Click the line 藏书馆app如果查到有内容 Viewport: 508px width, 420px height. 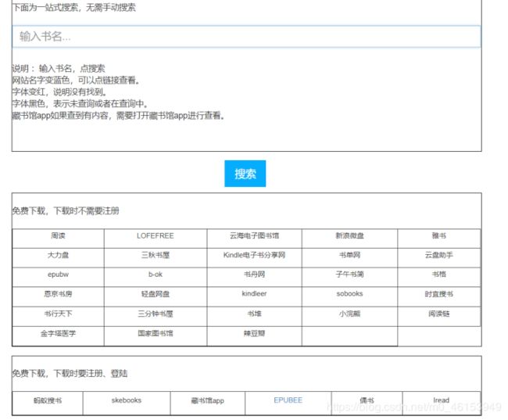[x=118, y=116]
